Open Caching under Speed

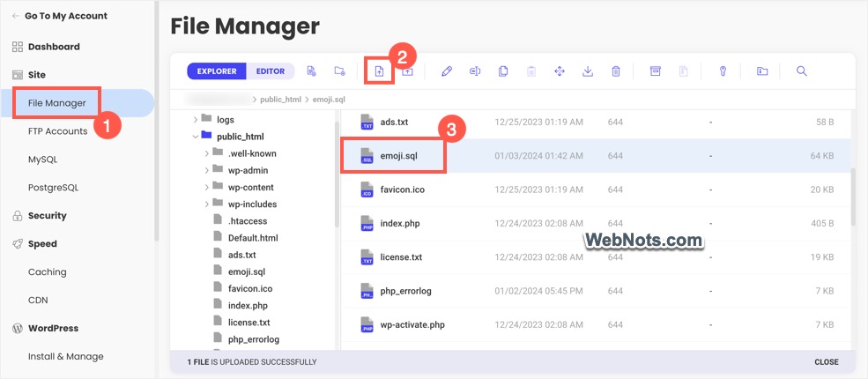[47, 271]
